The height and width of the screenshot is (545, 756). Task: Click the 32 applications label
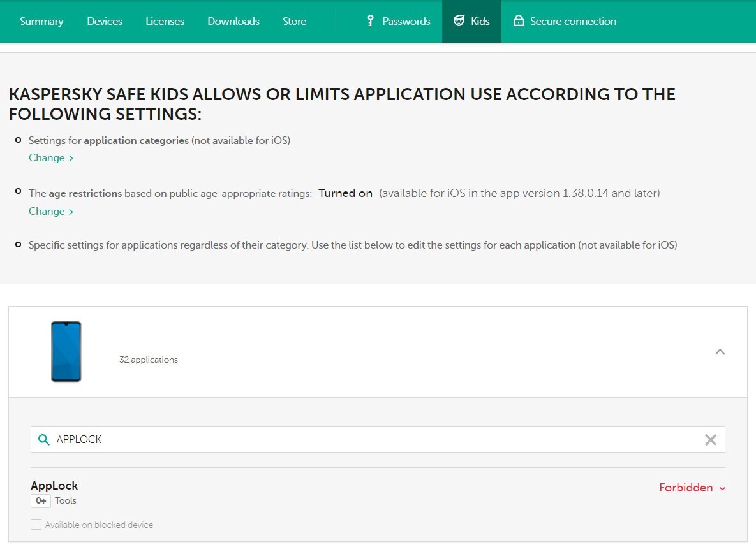tap(149, 360)
